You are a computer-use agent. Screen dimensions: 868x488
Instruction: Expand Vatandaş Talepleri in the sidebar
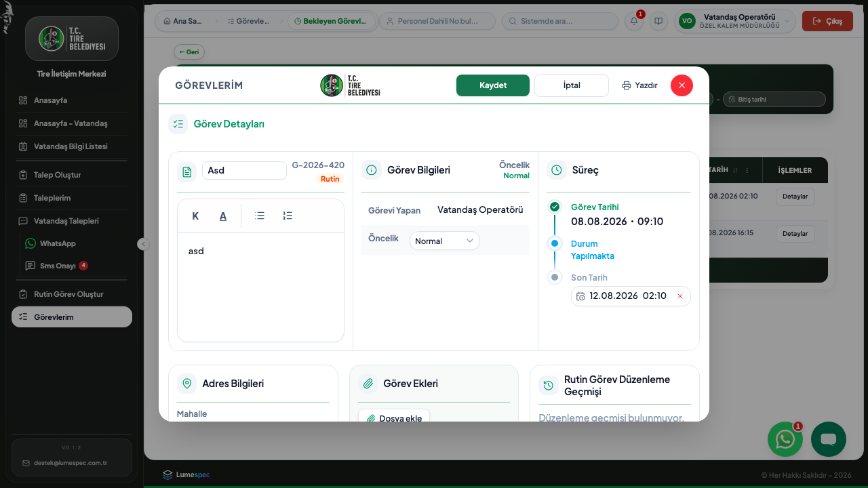tap(72, 221)
